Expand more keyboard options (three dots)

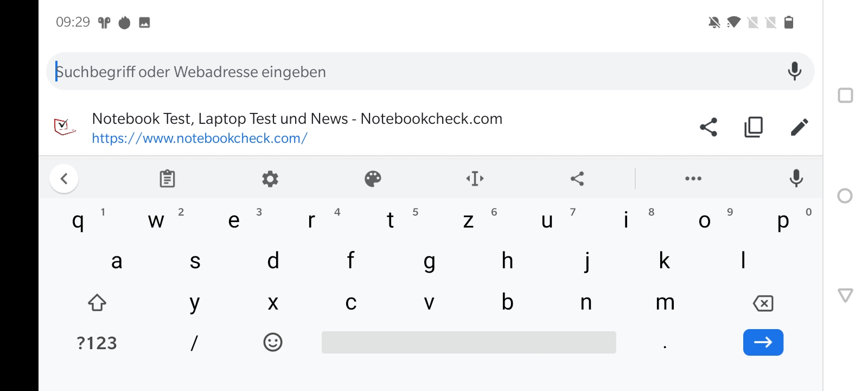click(x=693, y=179)
